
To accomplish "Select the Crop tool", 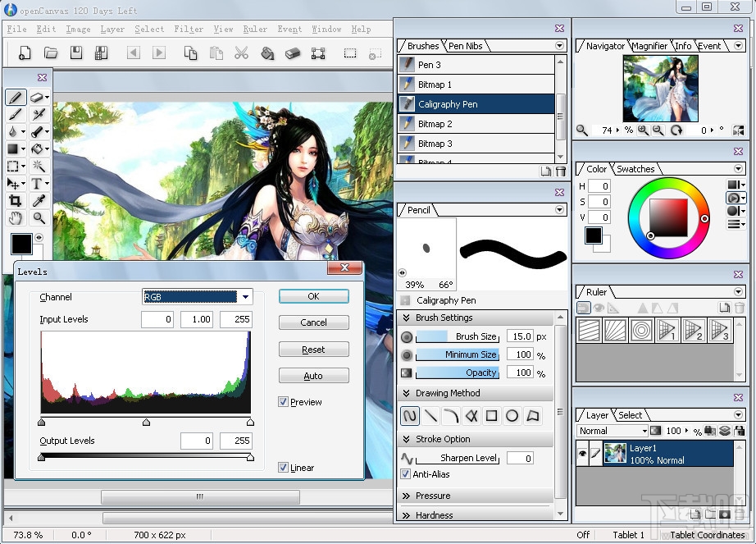I will (x=14, y=201).
